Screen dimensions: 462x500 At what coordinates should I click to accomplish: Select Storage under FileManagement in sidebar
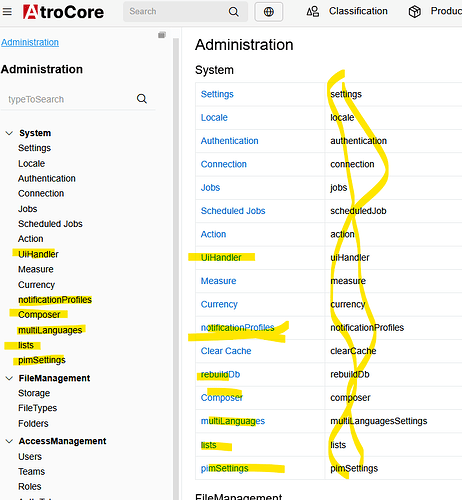pos(34,393)
